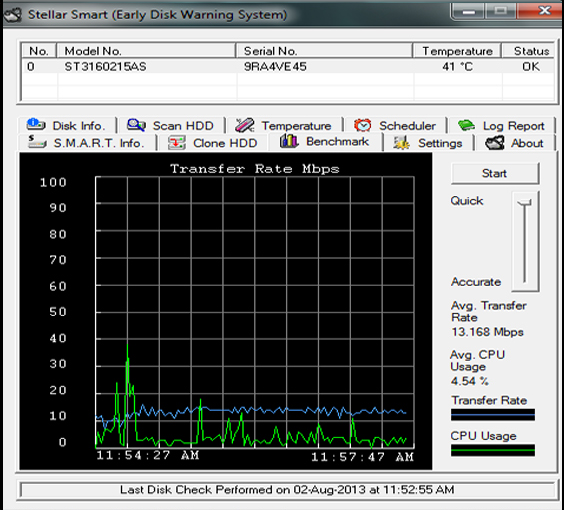564x510 pixels.
Task: Click the Serial No. column header
Action: (x=324, y=51)
